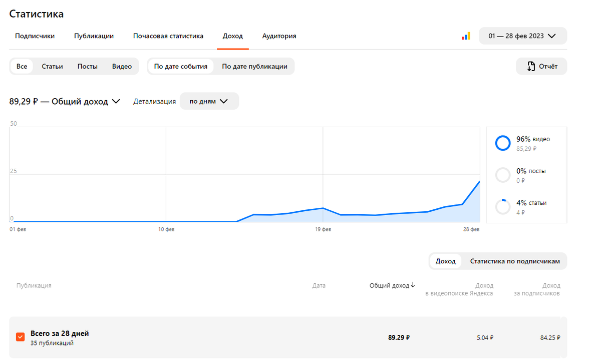Click the report download icon in Отчёт

(531, 67)
